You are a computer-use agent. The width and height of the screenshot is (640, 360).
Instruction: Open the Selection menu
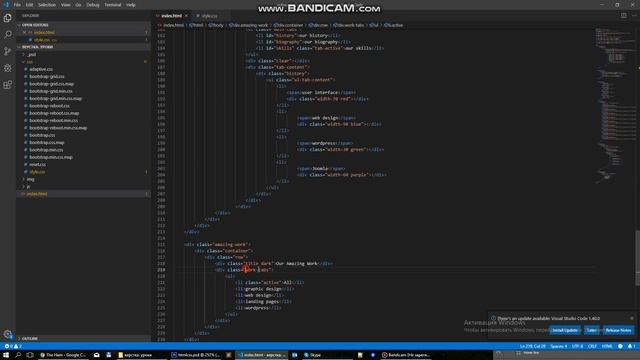pos(47,5)
